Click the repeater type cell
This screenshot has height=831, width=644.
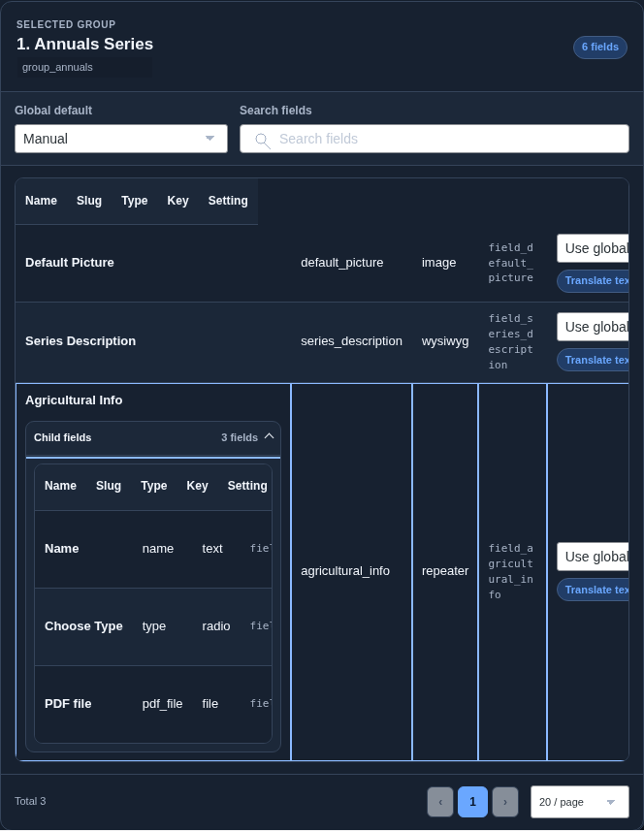pos(445,571)
